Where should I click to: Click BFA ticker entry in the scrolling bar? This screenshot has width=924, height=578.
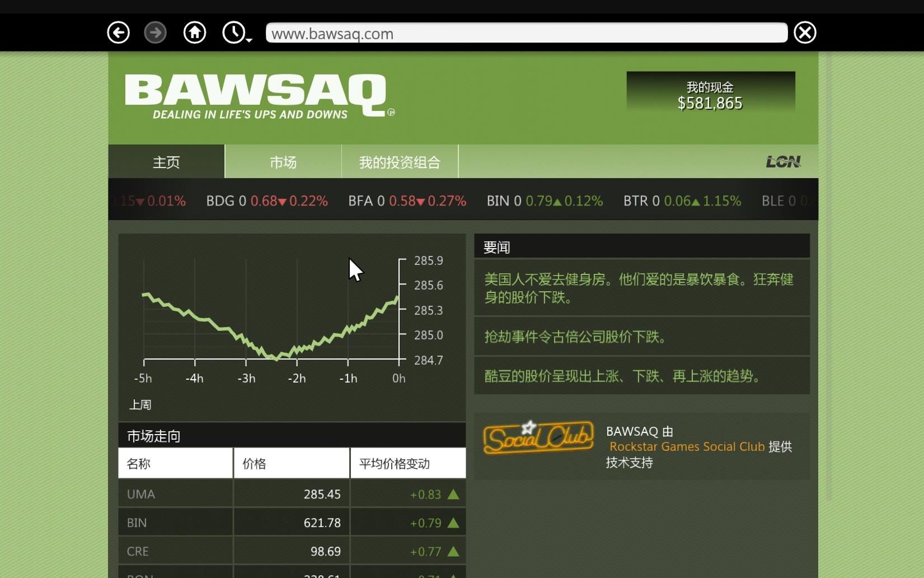click(407, 201)
